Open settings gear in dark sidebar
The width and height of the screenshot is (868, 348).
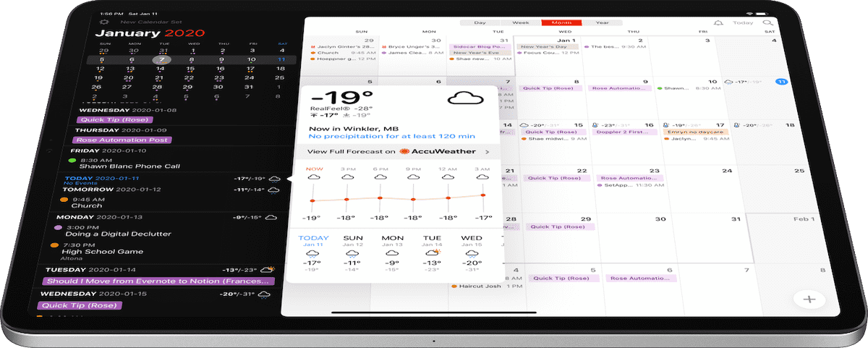tap(103, 22)
